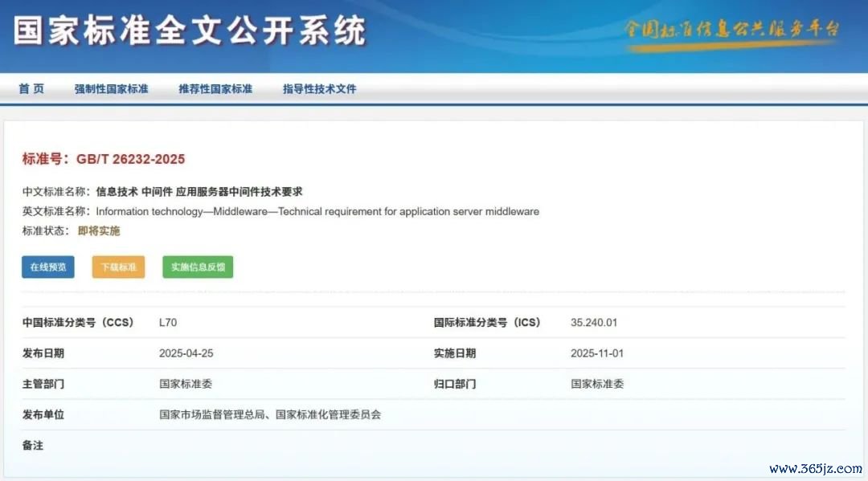Click the publish date 2025-04-25
868x481 pixels.
(186, 353)
